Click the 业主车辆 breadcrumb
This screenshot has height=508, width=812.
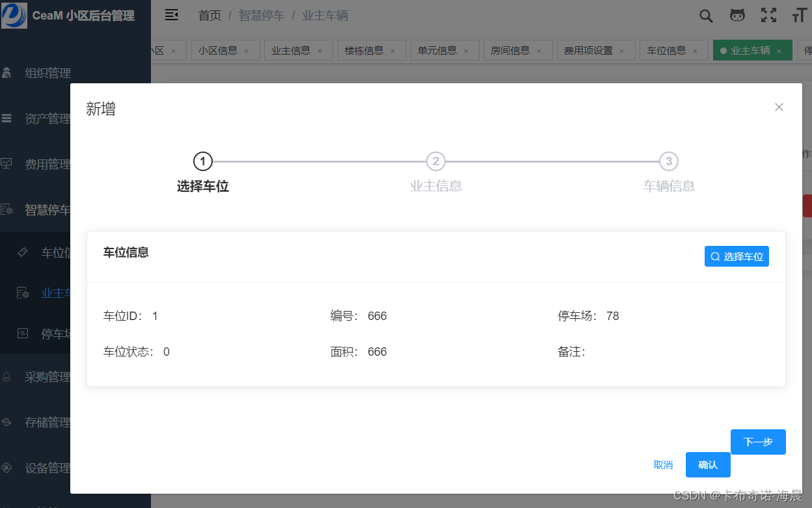(325, 16)
